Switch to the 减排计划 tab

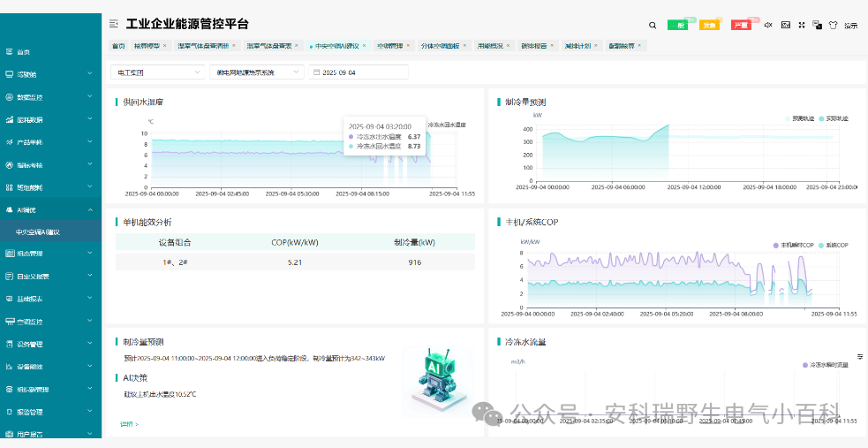click(x=582, y=45)
